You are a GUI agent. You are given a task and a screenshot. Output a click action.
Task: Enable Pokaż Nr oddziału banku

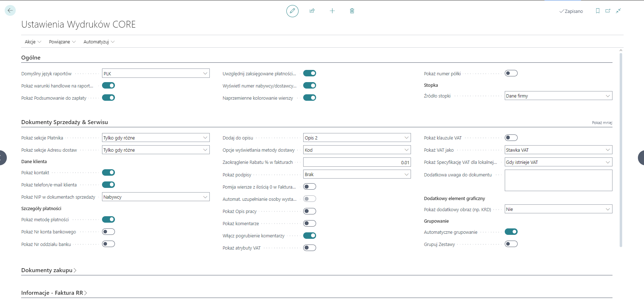[108, 244]
